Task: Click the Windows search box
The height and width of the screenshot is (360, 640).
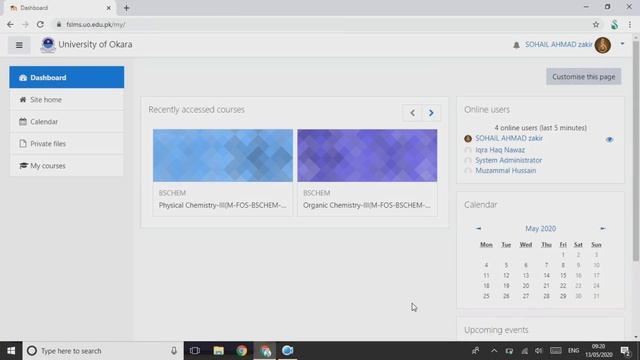Action: [x=103, y=351]
